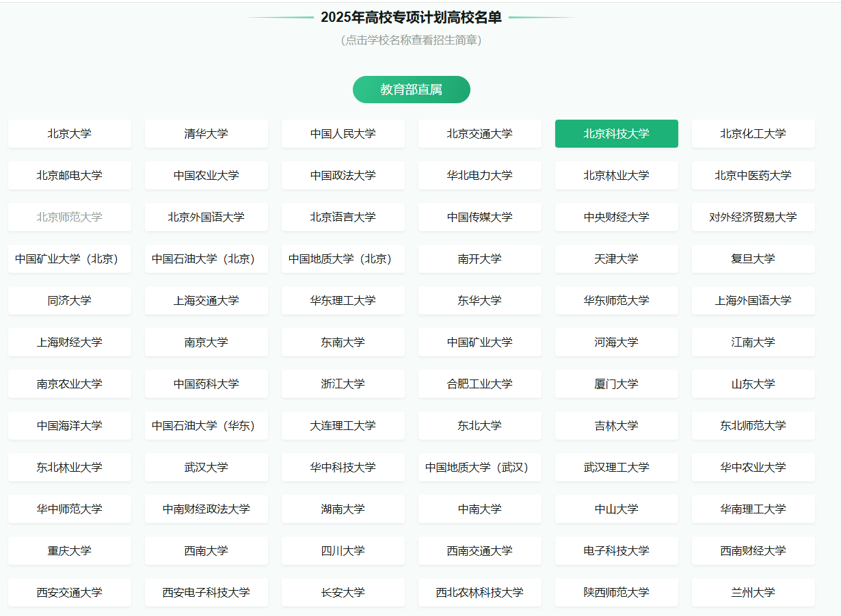Click on 武汉大学

(x=206, y=468)
